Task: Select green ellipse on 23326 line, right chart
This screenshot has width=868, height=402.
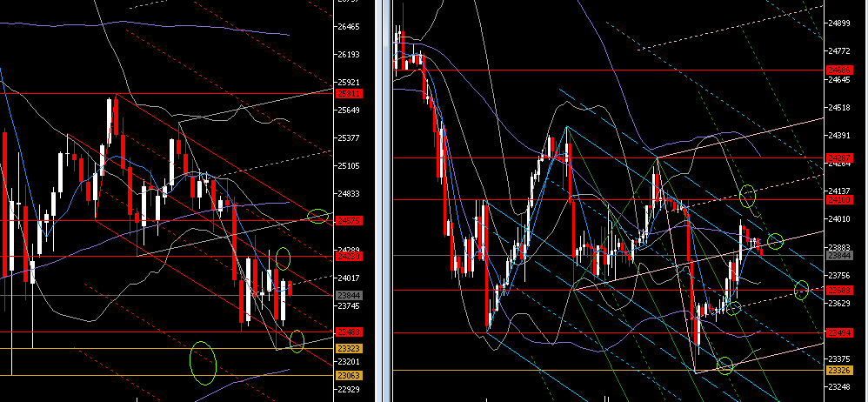Action: [x=724, y=365]
